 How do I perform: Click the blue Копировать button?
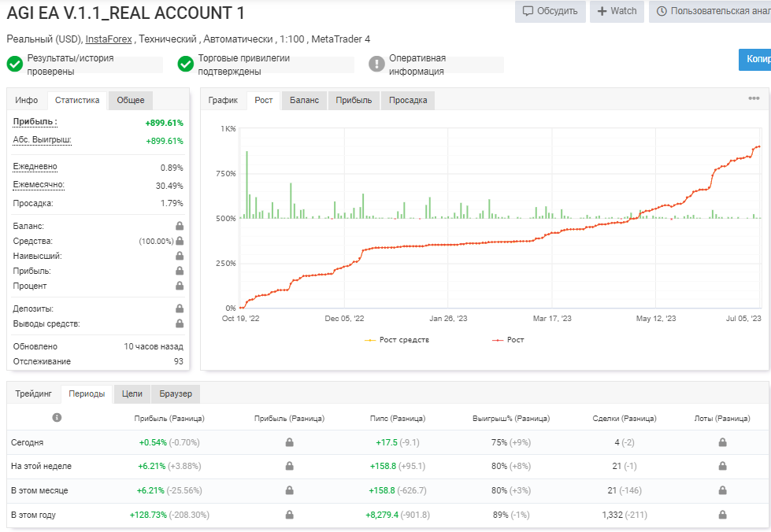(x=754, y=60)
